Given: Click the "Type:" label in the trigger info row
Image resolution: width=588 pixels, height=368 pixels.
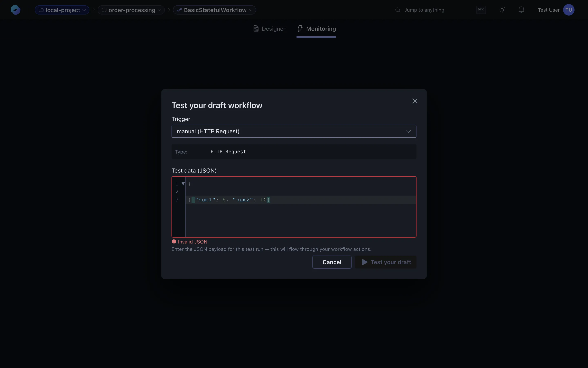Looking at the screenshot, I should click(x=181, y=152).
